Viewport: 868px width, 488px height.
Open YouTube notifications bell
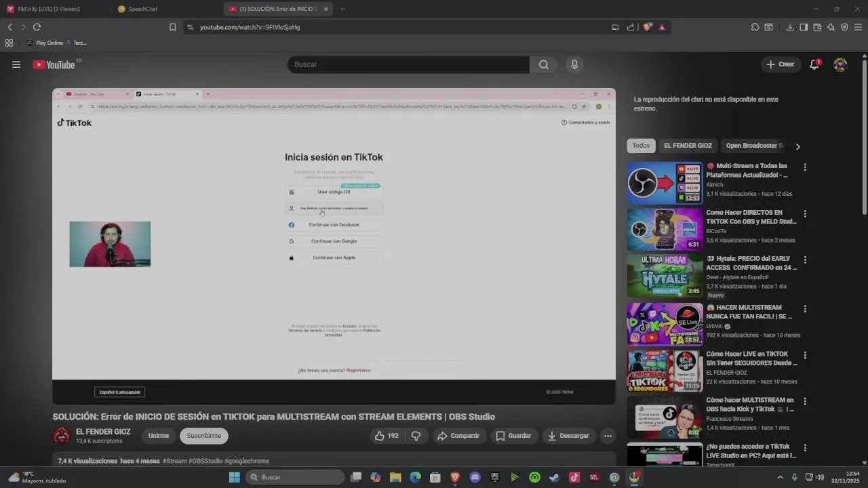tap(814, 64)
